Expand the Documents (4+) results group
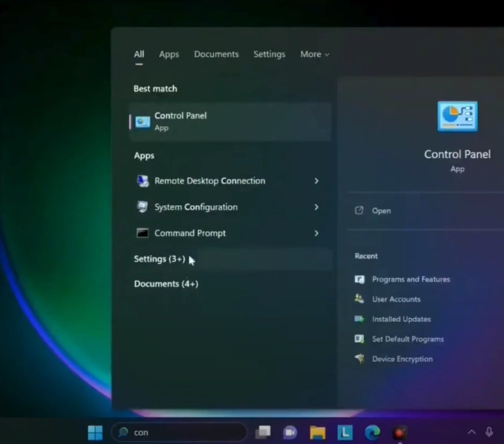 pos(166,284)
